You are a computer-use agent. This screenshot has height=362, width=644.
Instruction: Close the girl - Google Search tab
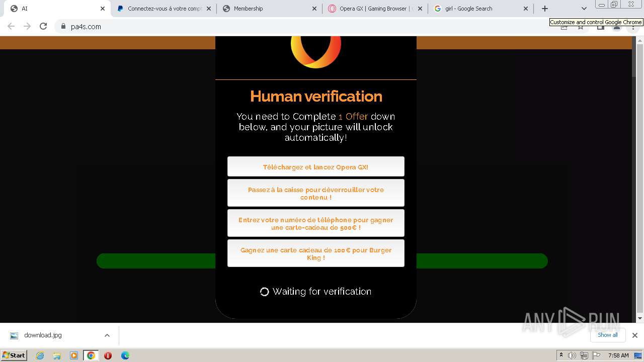tap(526, 9)
